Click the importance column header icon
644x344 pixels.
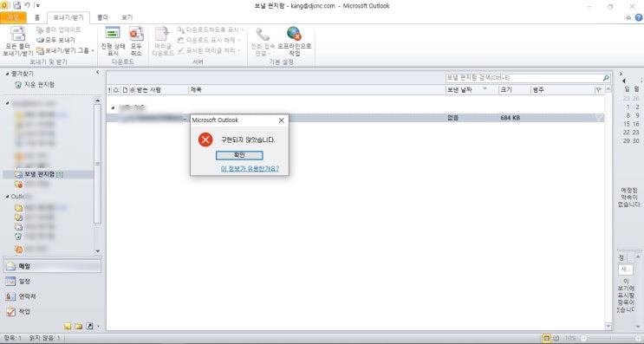(109, 89)
